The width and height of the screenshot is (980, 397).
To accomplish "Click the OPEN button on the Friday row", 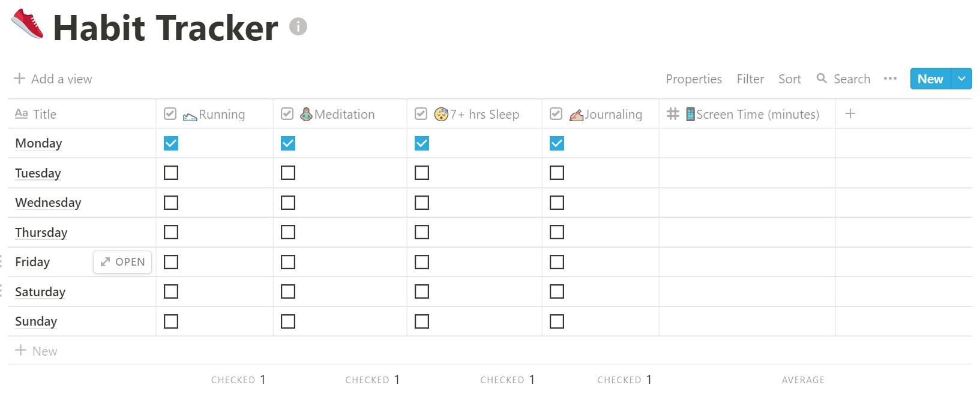I will (x=122, y=262).
